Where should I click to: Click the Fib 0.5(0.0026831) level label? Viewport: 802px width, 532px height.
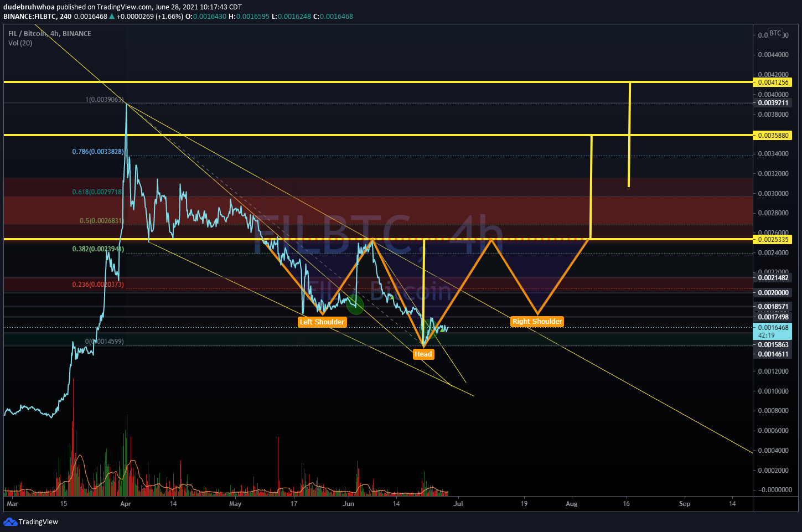pyautogui.click(x=102, y=220)
